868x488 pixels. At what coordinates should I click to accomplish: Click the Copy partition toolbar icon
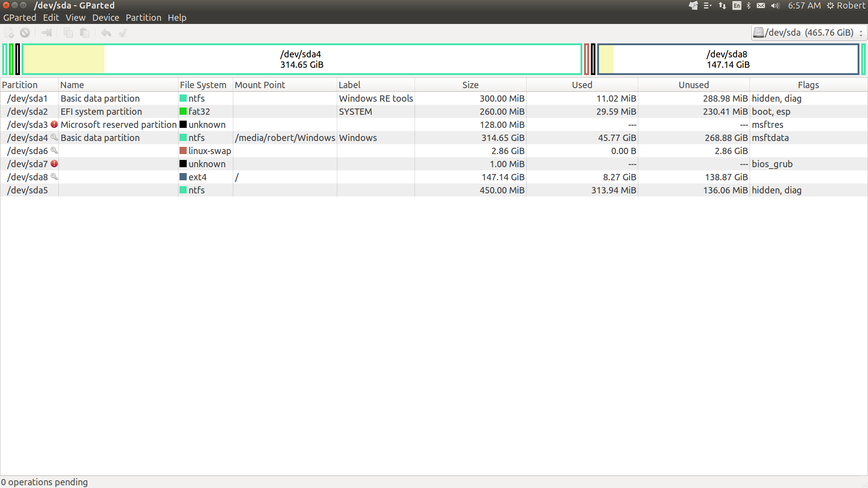68,33
